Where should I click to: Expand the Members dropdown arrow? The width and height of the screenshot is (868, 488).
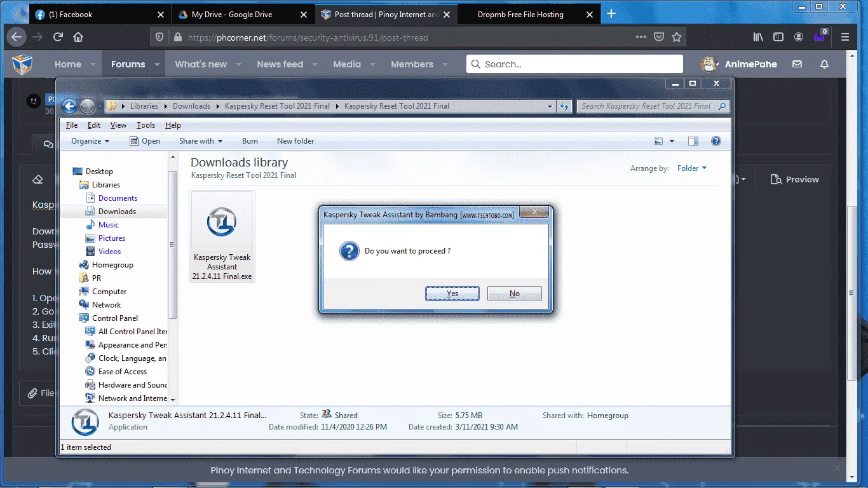point(445,64)
